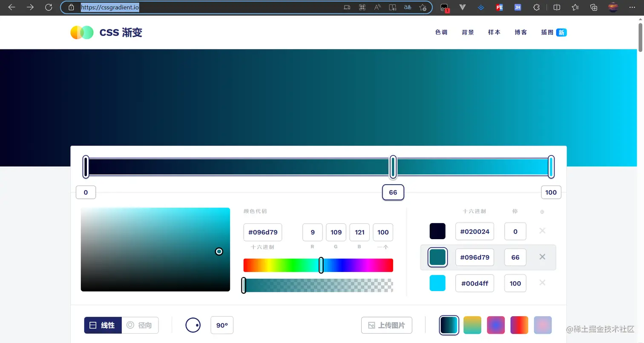Screen dimensions: 644x343
Task: Edit stop position 66 in the stop list
Action: (515, 257)
